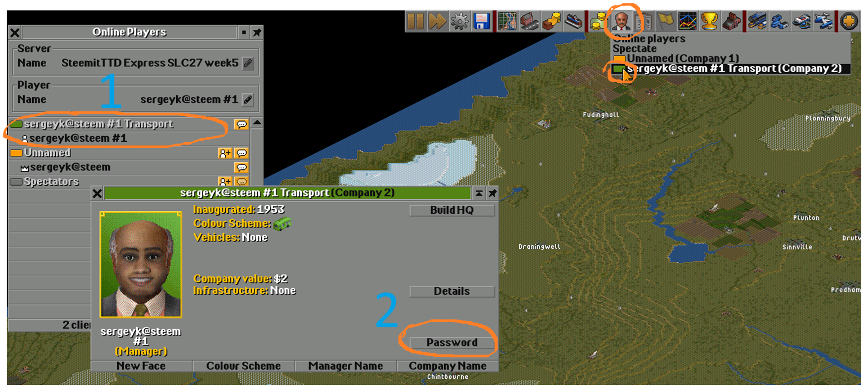Open the town directory house icon

pos(529,21)
